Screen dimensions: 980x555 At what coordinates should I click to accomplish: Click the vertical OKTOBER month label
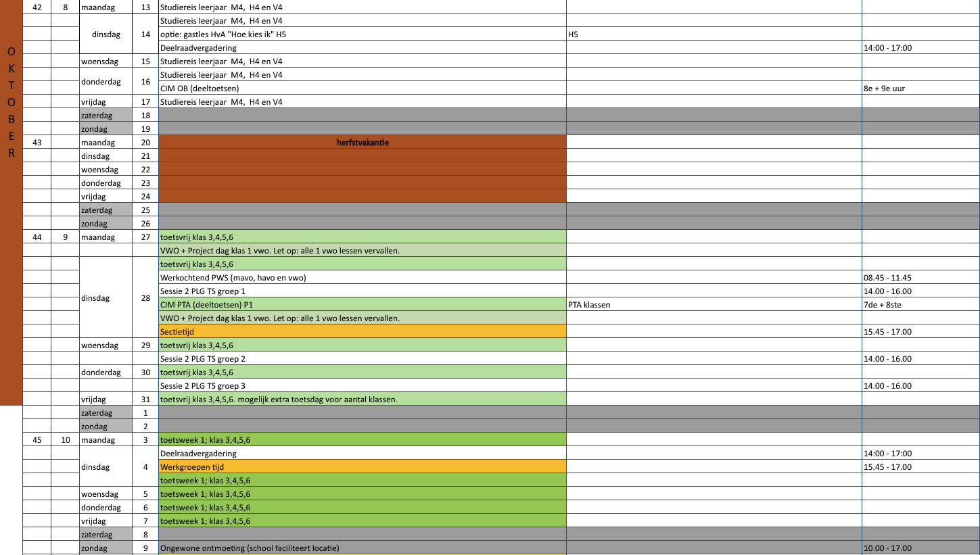tap(11, 102)
